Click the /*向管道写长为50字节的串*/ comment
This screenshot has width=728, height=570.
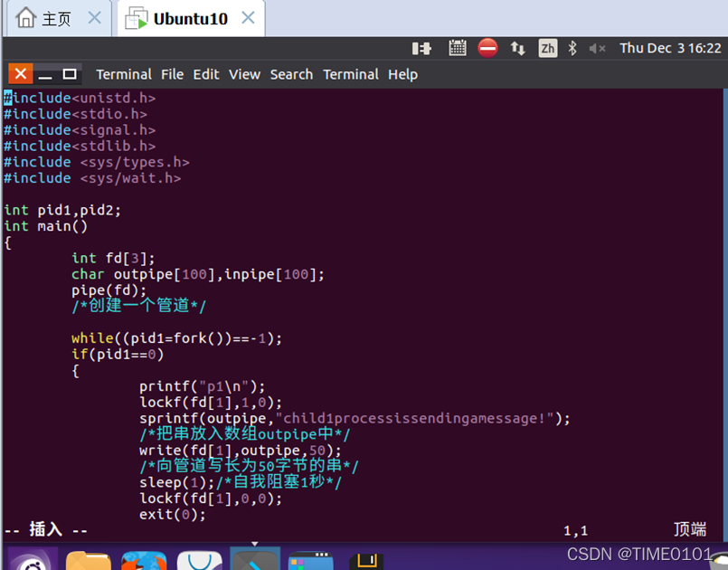coord(249,466)
